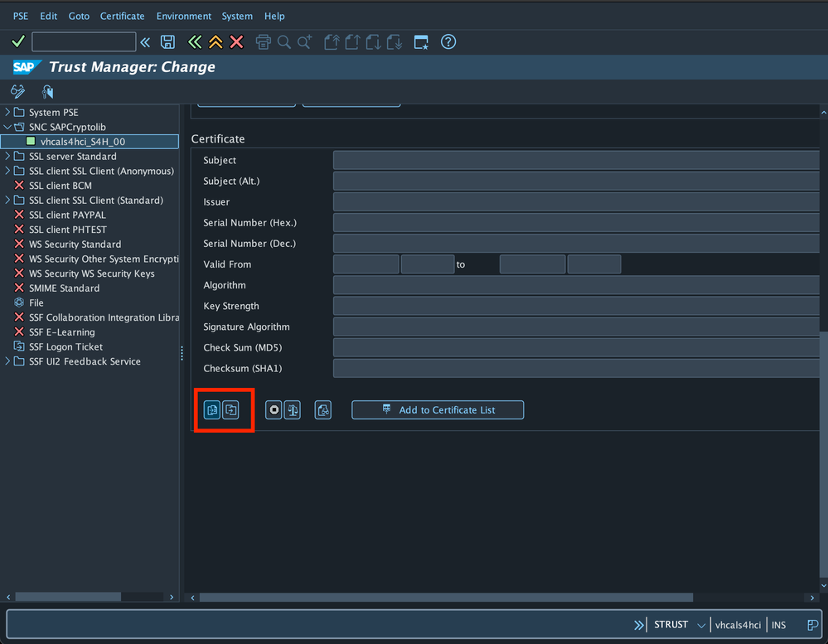
Task: Click main panel horizontal scrollbar
Action: click(446, 598)
